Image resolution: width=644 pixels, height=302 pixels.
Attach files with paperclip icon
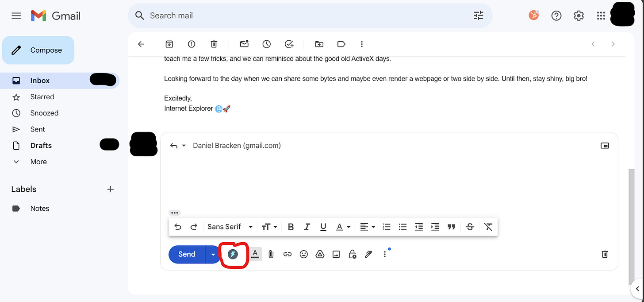click(x=271, y=254)
